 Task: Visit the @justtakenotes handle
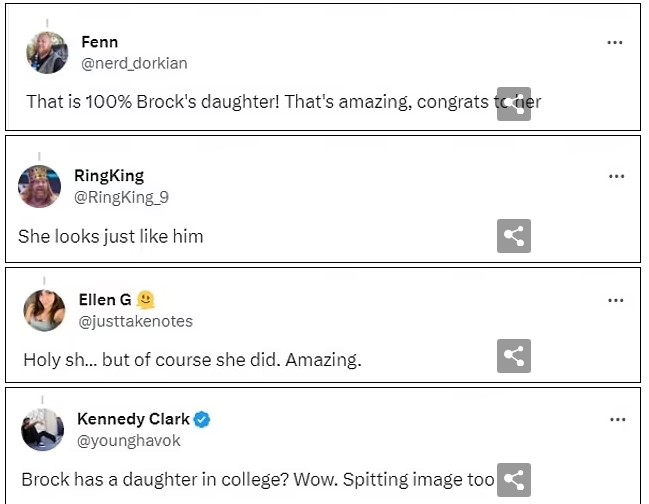tap(135, 321)
